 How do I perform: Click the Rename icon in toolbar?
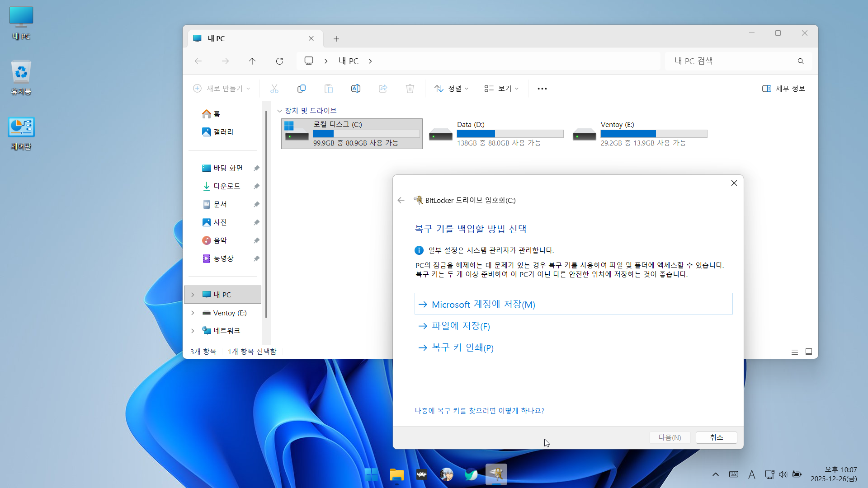(x=356, y=89)
